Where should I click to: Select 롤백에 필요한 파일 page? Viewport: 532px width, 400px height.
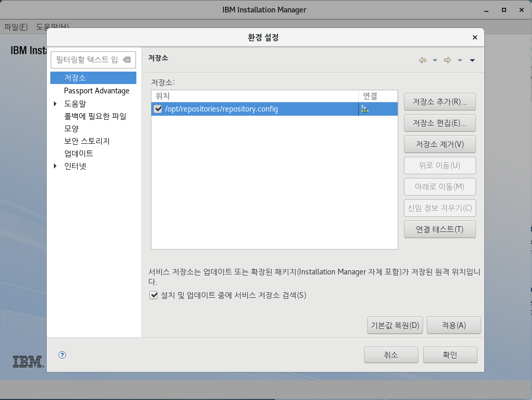point(95,116)
